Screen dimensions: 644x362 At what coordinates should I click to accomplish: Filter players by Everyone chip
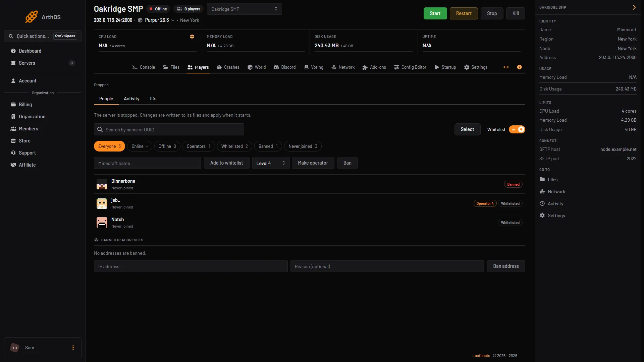pos(109,146)
